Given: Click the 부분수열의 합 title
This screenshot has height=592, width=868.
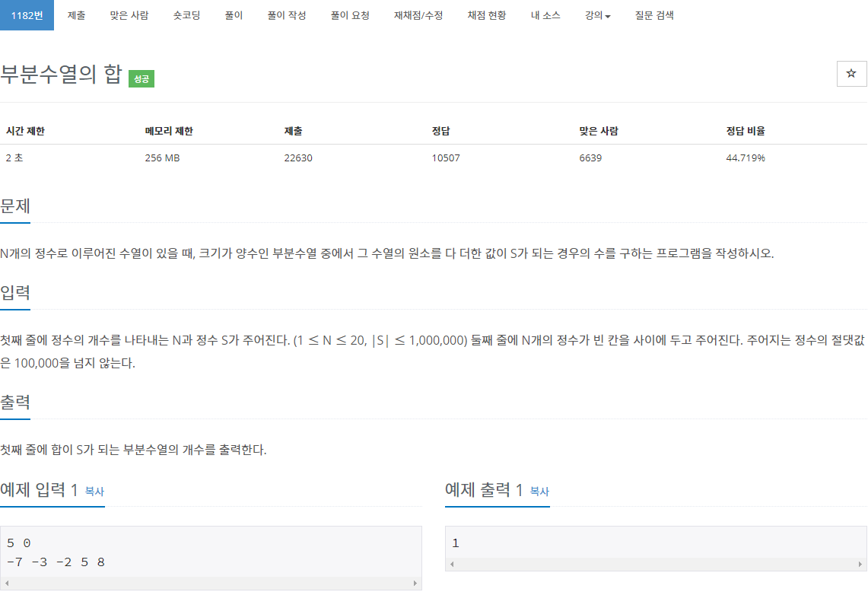Looking at the screenshot, I should pyautogui.click(x=61, y=74).
